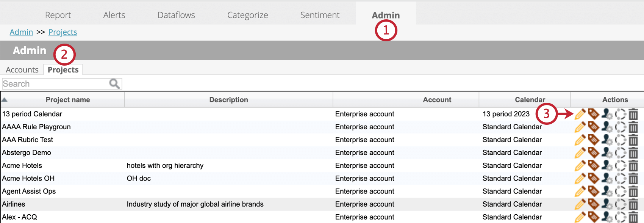Screen dimensions: 644x223
Task: Click the Admin breadcrumb link
Action: pyautogui.click(x=21, y=32)
